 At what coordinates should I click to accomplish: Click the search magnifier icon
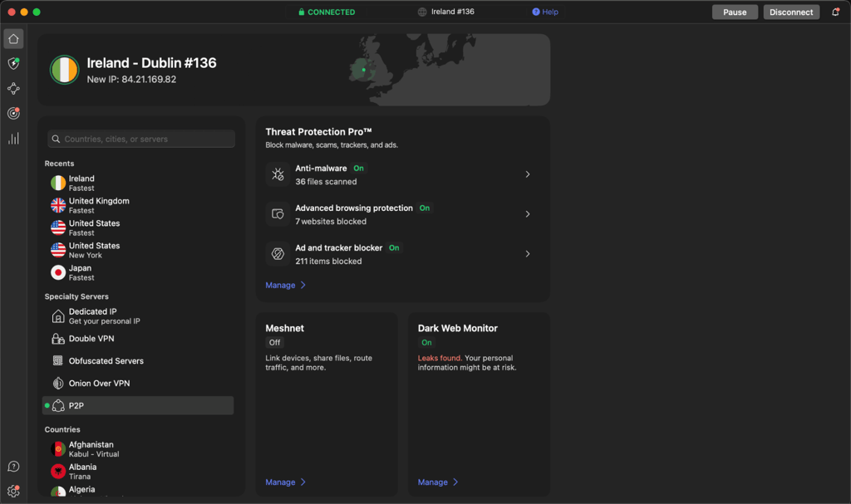(x=56, y=139)
